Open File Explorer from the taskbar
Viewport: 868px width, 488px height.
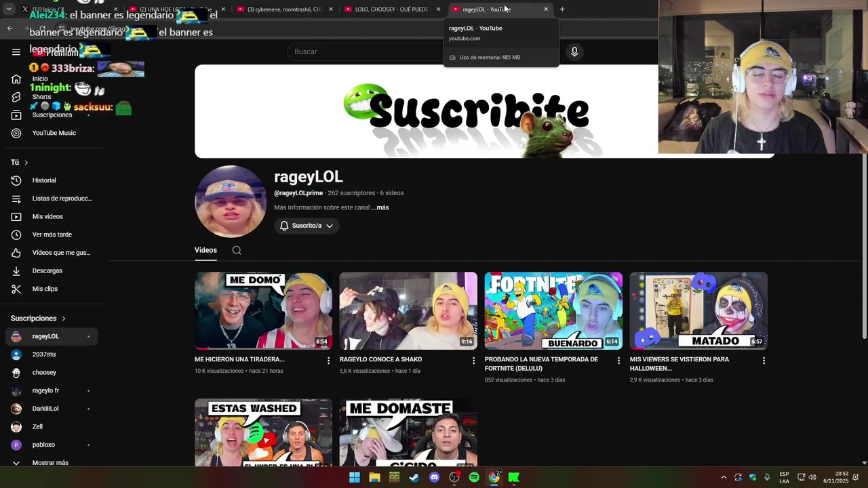click(x=374, y=477)
